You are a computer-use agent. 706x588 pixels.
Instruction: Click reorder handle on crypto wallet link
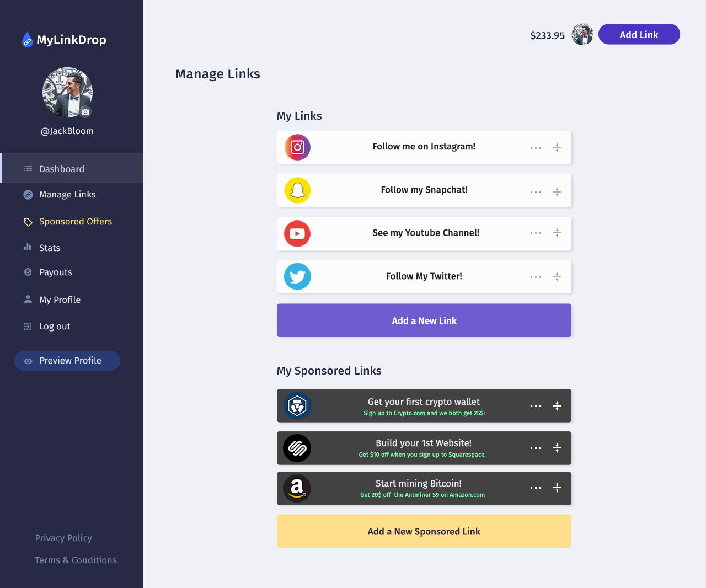[557, 406]
